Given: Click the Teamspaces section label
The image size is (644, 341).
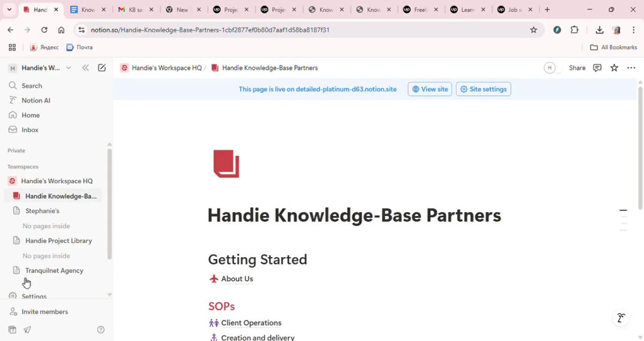Looking at the screenshot, I should pyautogui.click(x=23, y=166).
